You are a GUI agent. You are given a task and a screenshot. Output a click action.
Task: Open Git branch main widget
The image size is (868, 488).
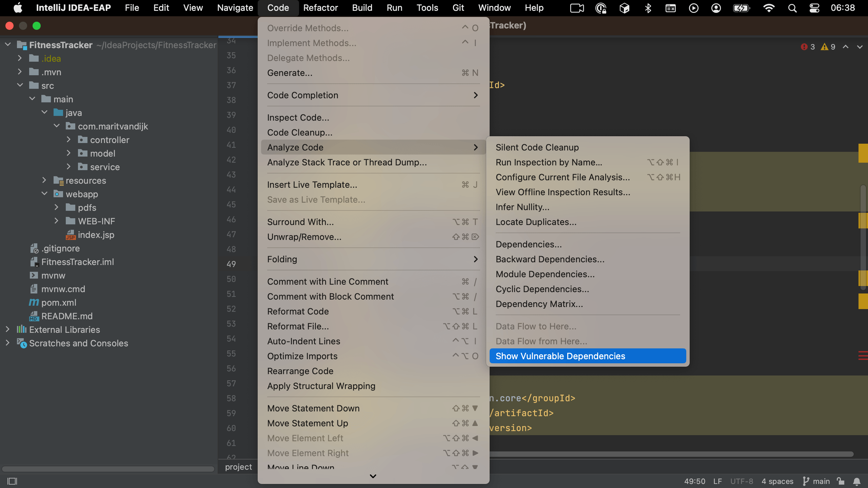(816, 481)
